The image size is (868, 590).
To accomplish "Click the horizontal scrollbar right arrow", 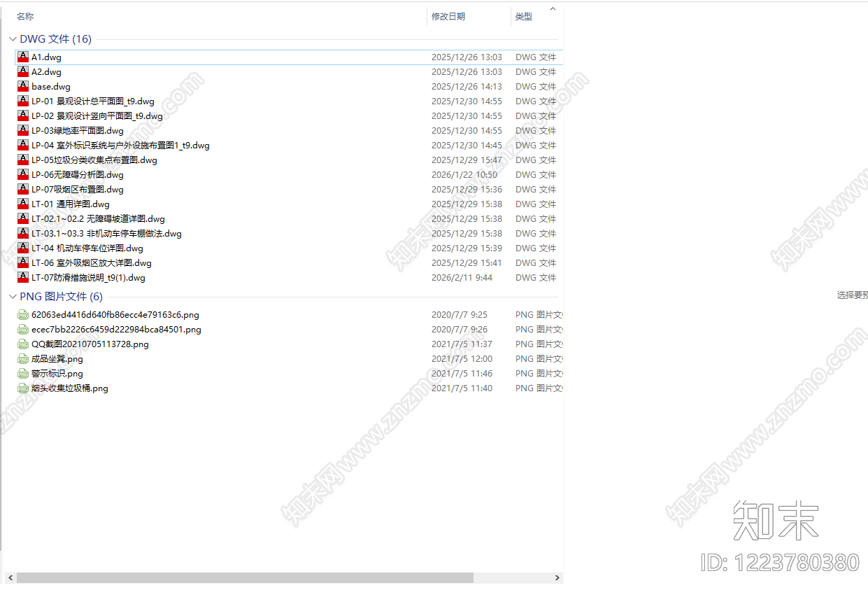I will [557, 578].
